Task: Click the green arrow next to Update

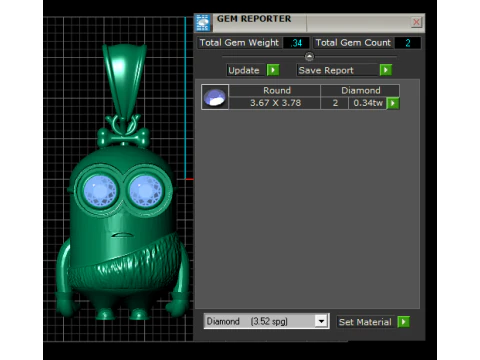Action: 273,70
